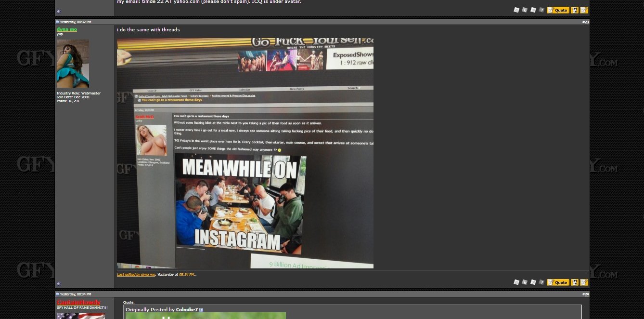The width and height of the screenshot is (644, 319).
Task: Click the post icon beside 'Yesterday, 08:32 PM'
Action: tap(57, 22)
